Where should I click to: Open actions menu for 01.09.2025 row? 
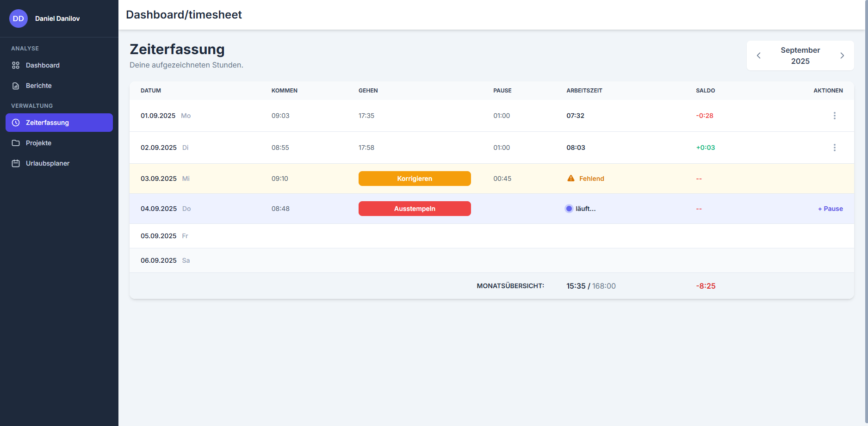click(x=834, y=116)
